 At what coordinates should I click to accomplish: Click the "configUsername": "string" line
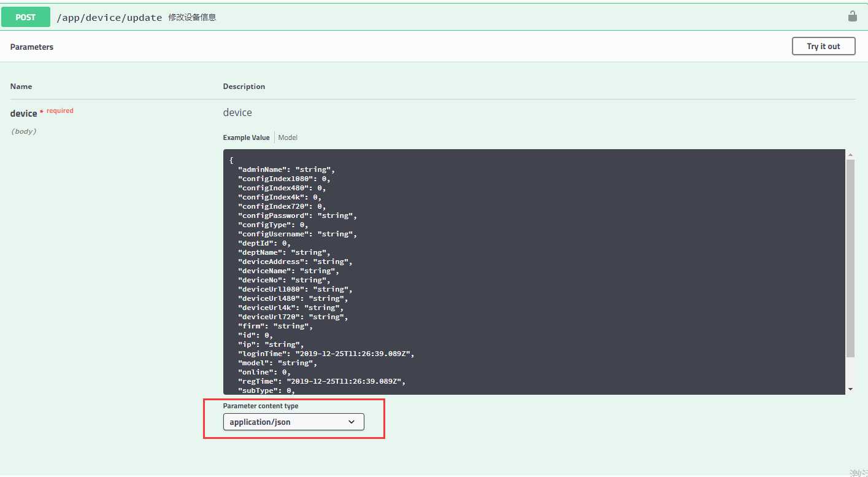tap(298, 234)
